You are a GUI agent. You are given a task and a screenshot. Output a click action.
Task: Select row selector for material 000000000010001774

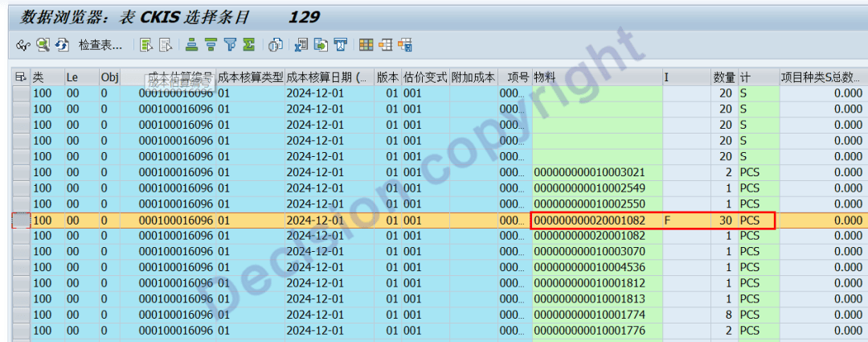pos(20,315)
